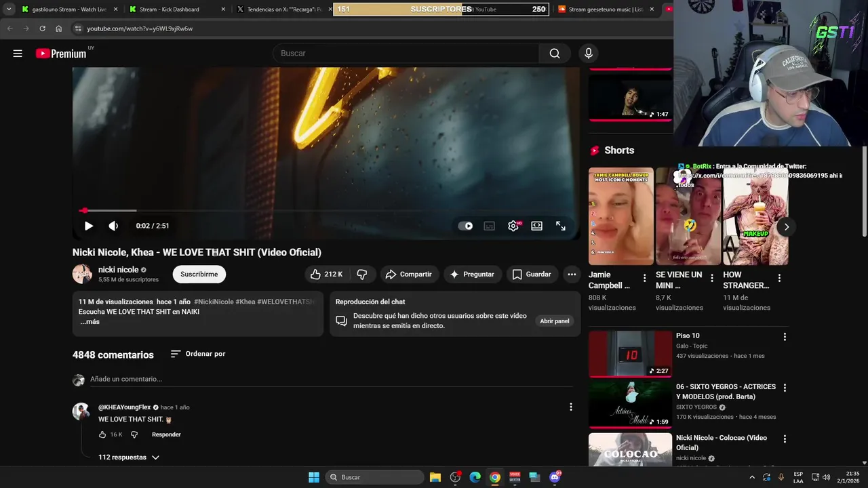868x488 pixels.
Task: Go to browser home page icon
Action: click(x=58, y=28)
